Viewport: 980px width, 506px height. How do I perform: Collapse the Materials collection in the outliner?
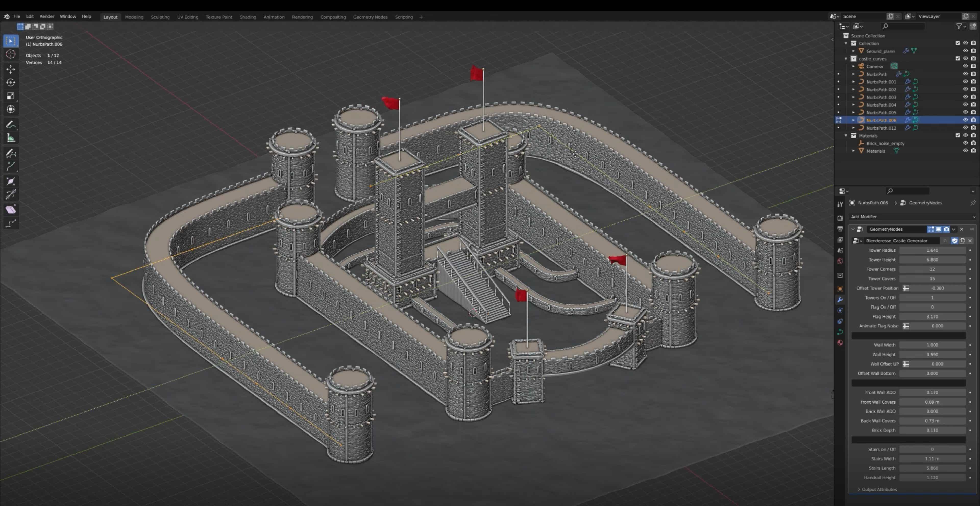[846, 136]
